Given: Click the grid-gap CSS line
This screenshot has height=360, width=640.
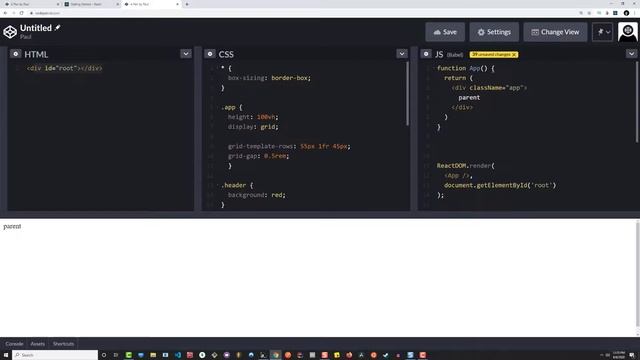Looking at the screenshot, I should tap(258, 156).
